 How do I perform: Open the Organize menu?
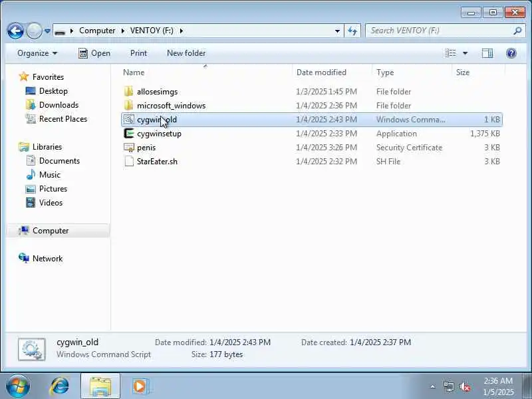tap(37, 53)
